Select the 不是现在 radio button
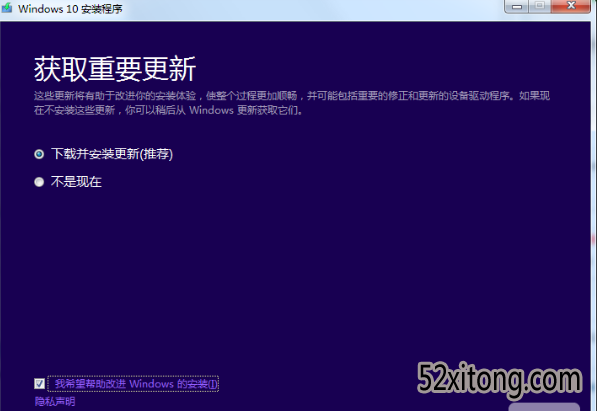The height and width of the screenshot is (411, 597). coord(39,182)
